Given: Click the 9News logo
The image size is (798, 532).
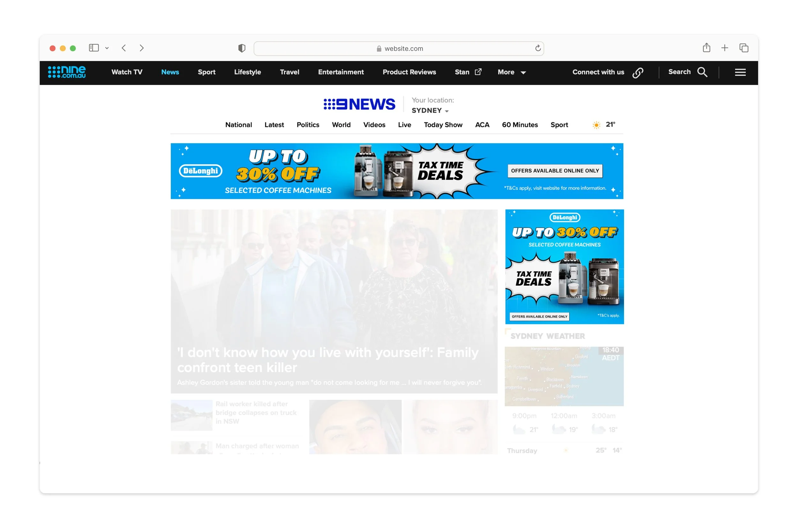Looking at the screenshot, I should pyautogui.click(x=359, y=104).
